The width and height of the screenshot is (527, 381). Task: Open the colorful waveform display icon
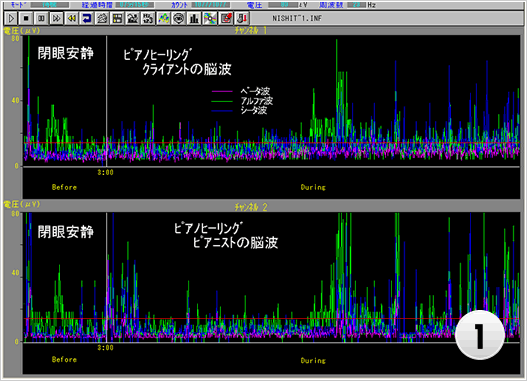[163, 18]
